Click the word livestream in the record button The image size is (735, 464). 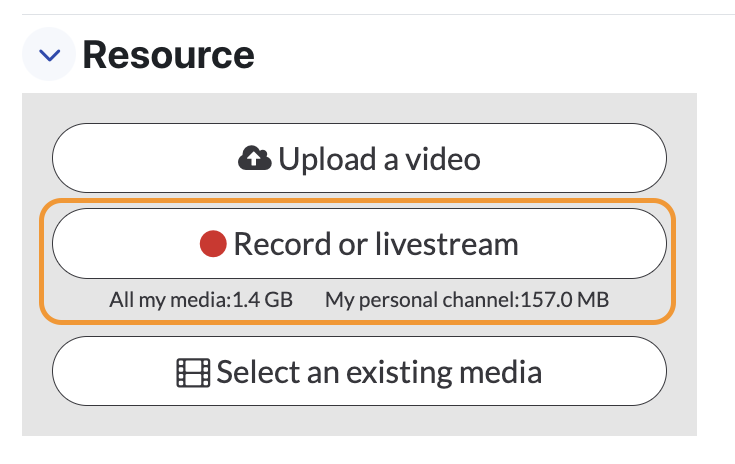coord(447,244)
